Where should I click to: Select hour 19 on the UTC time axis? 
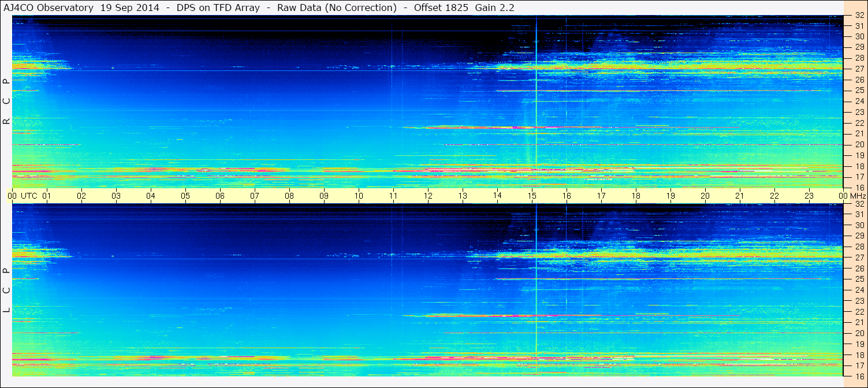pos(670,196)
